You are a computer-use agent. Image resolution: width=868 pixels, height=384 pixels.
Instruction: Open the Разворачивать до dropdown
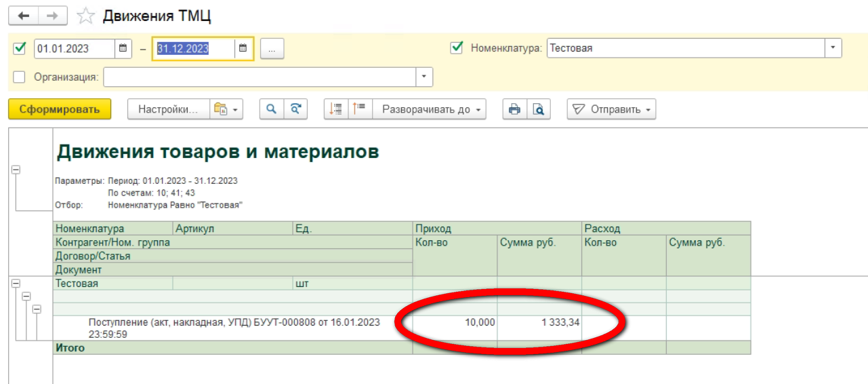click(429, 109)
